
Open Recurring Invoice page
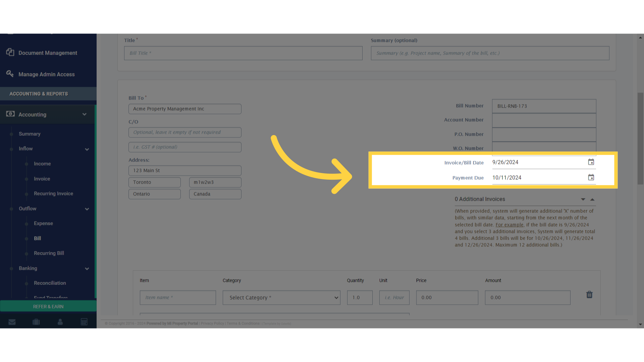53,193
